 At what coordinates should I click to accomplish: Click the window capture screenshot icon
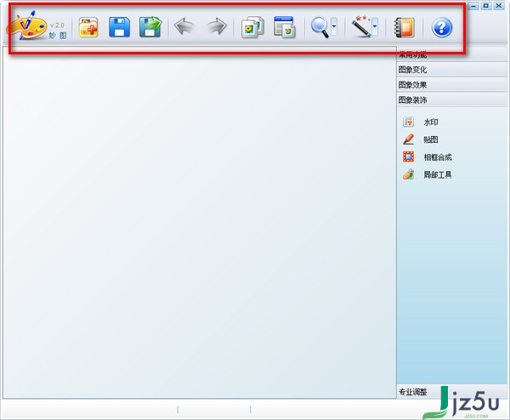tap(285, 27)
